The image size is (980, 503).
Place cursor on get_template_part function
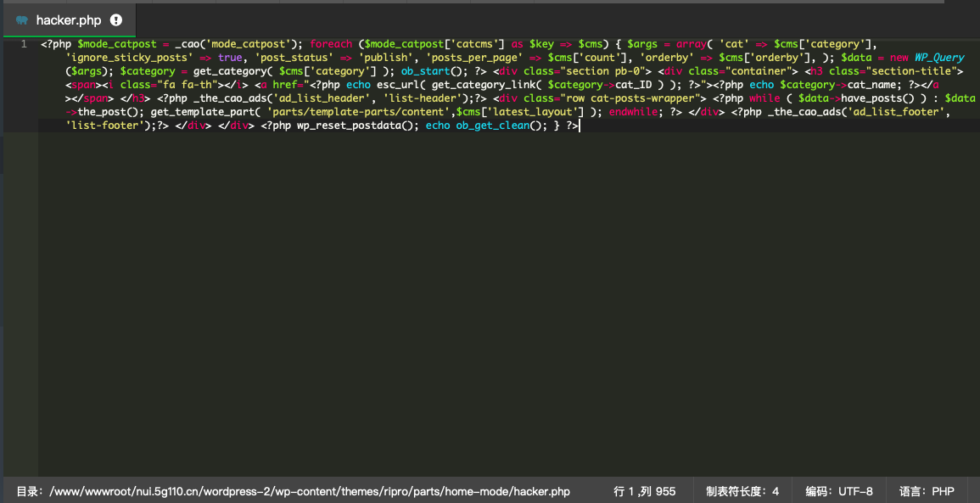[204, 112]
